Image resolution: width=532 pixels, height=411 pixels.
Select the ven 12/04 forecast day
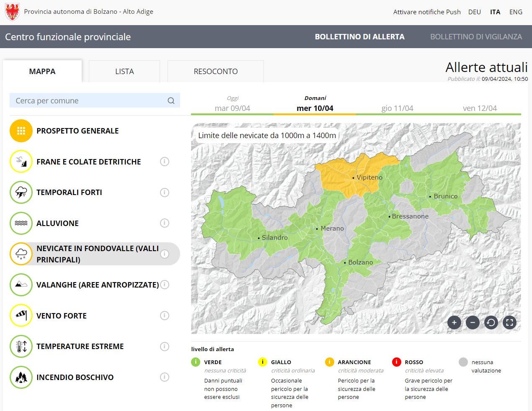(x=478, y=108)
